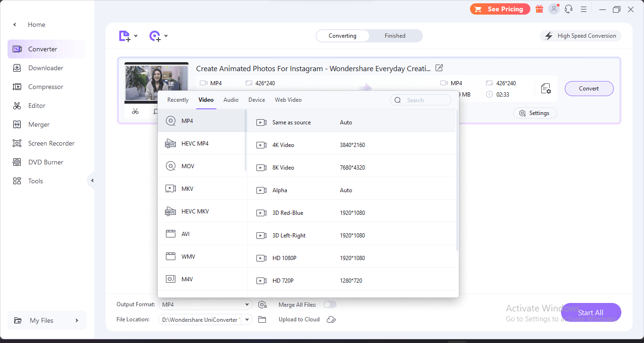Open the add files dropdown arrow

(136, 36)
